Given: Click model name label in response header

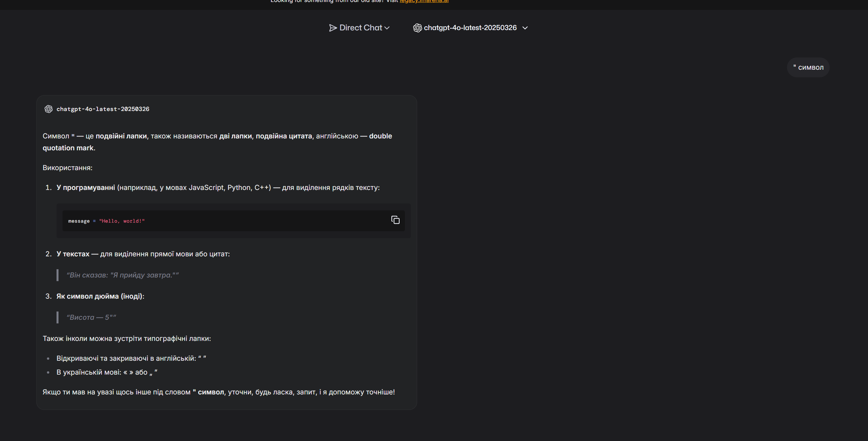Looking at the screenshot, I should pos(103,109).
